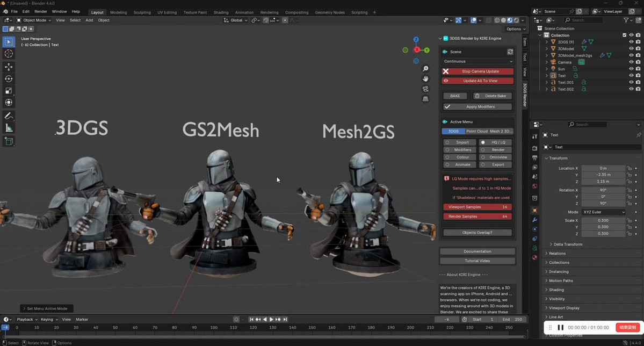This screenshot has height=346, width=644.
Task: Click the outliner Search field
Action: (582, 20)
